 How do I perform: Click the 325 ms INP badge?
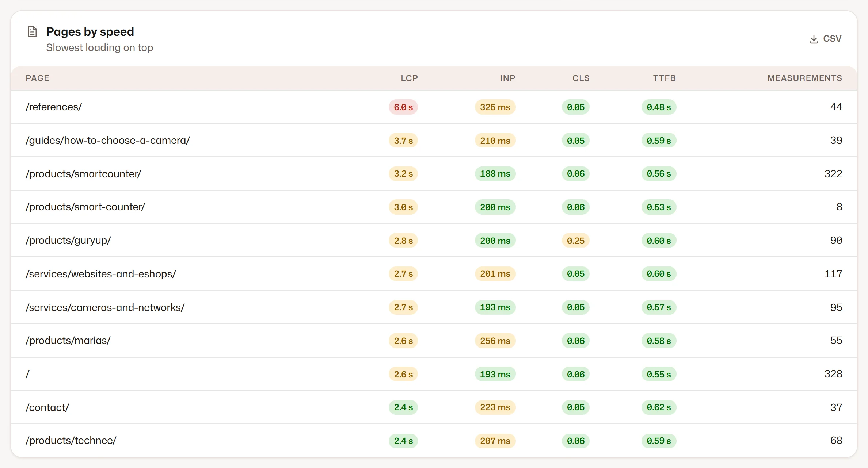tap(495, 107)
